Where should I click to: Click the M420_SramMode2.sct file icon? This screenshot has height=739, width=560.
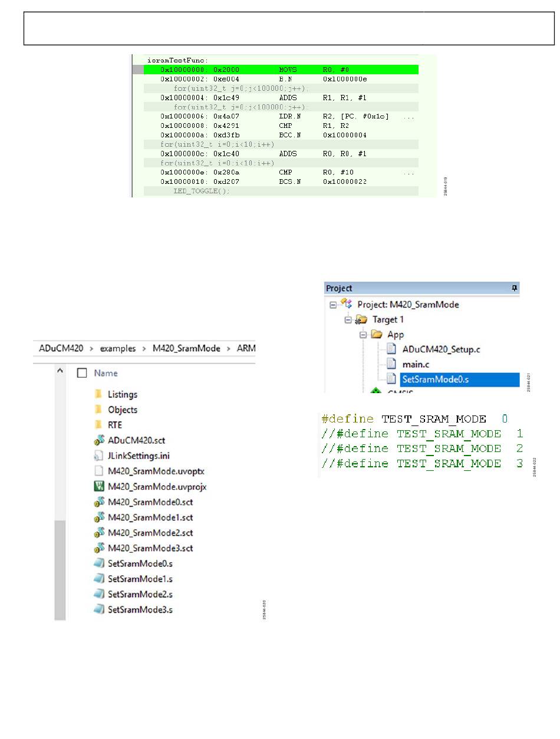tap(99, 533)
